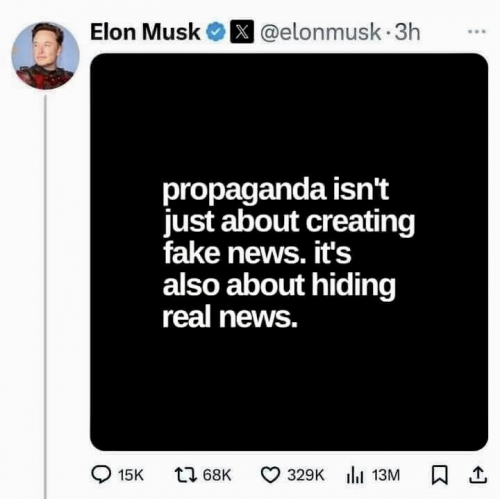500x499 pixels.
Task: Like the post with the heart icon
Action: click(x=270, y=475)
